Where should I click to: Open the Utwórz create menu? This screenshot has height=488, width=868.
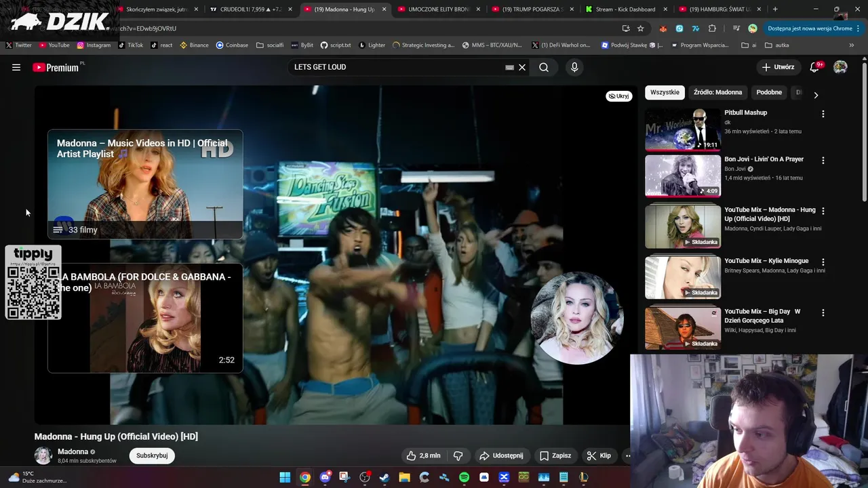click(778, 67)
